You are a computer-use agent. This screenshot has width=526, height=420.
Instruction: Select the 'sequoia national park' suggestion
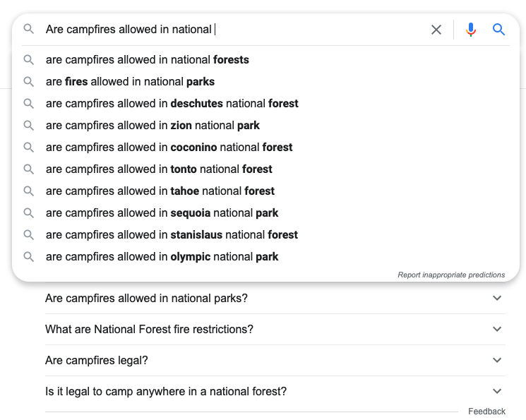click(x=162, y=213)
